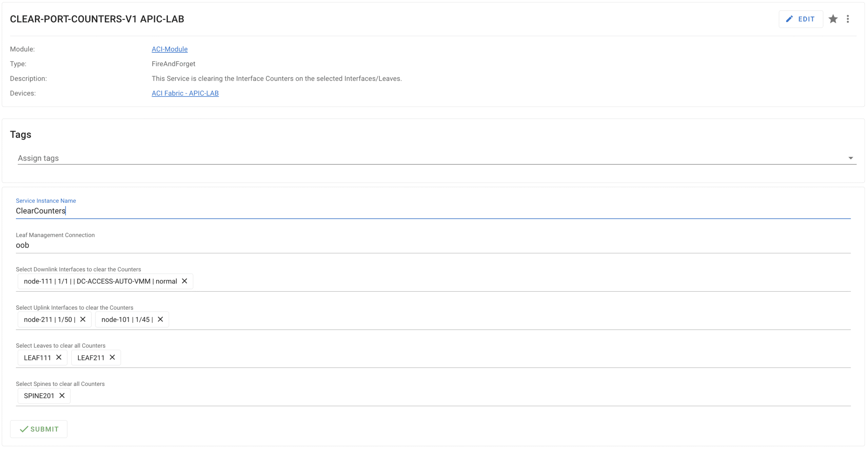This screenshot has width=868, height=449.
Task: Remove the LEAF211 chip
Action: click(x=112, y=357)
